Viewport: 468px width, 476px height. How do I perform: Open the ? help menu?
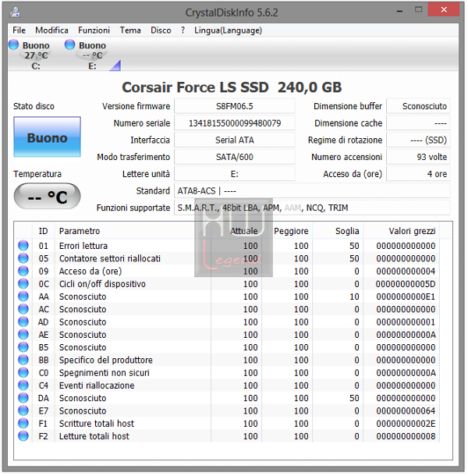coord(183,30)
